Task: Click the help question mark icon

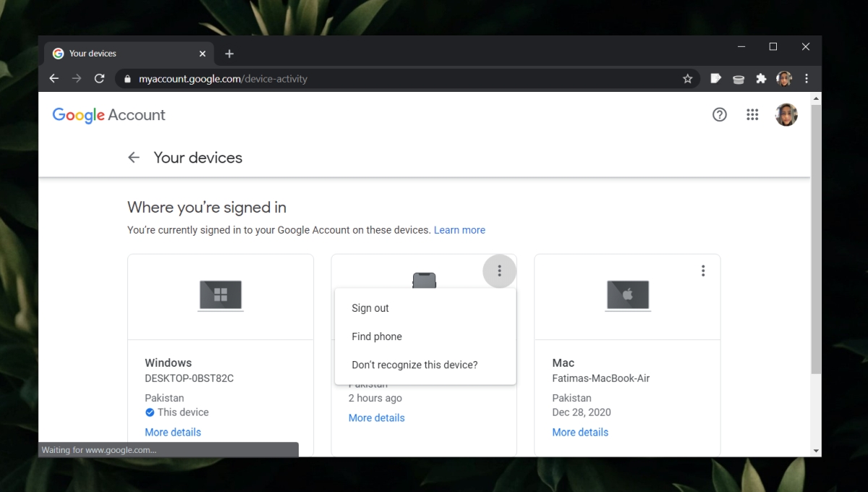Action: 719,114
